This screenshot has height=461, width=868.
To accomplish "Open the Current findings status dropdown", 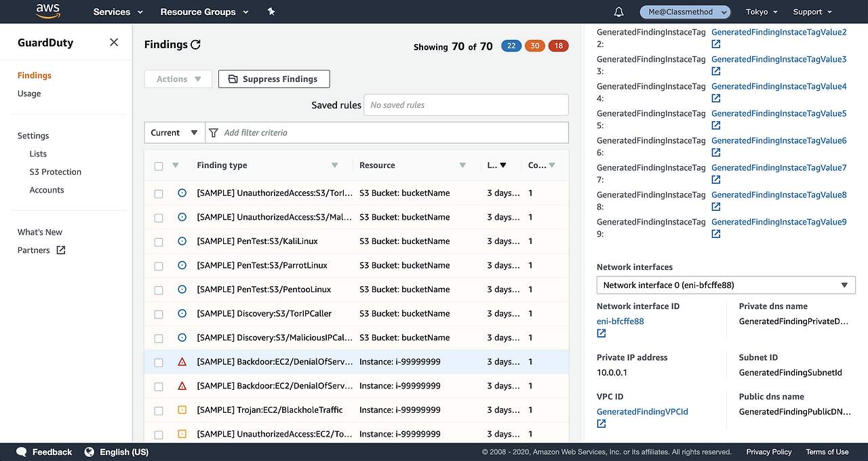I will click(x=174, y=133).
